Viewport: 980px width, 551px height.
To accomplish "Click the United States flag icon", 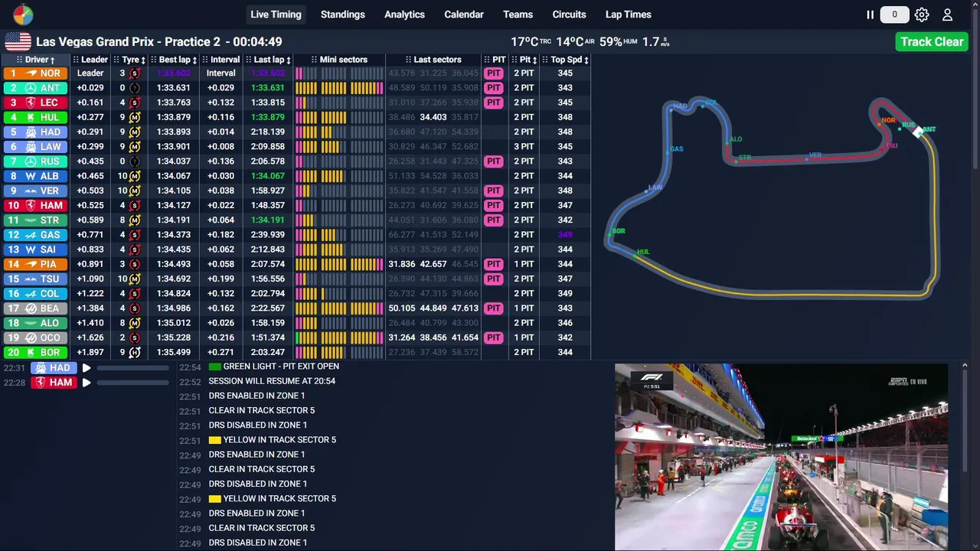I will tap(18, 41).
